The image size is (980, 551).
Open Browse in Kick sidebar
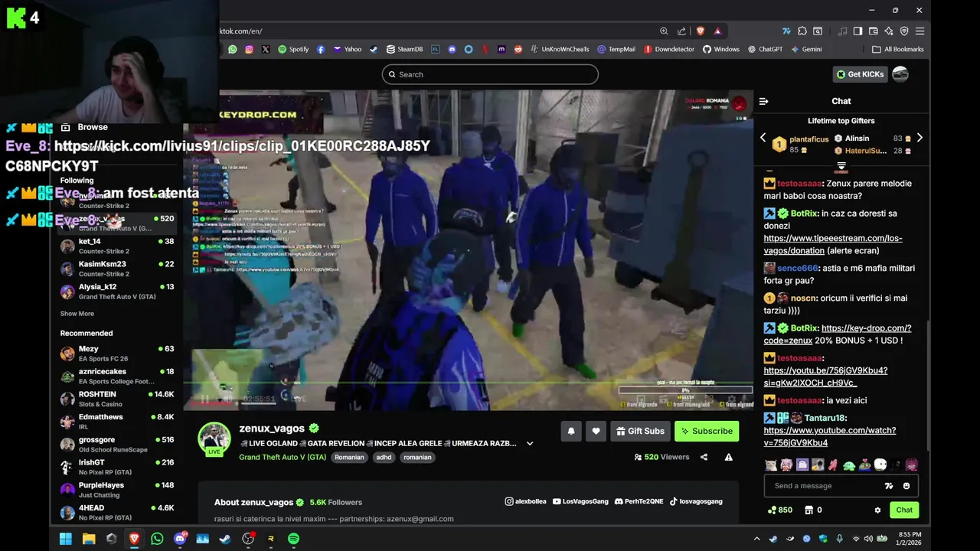tap(85, 127)
